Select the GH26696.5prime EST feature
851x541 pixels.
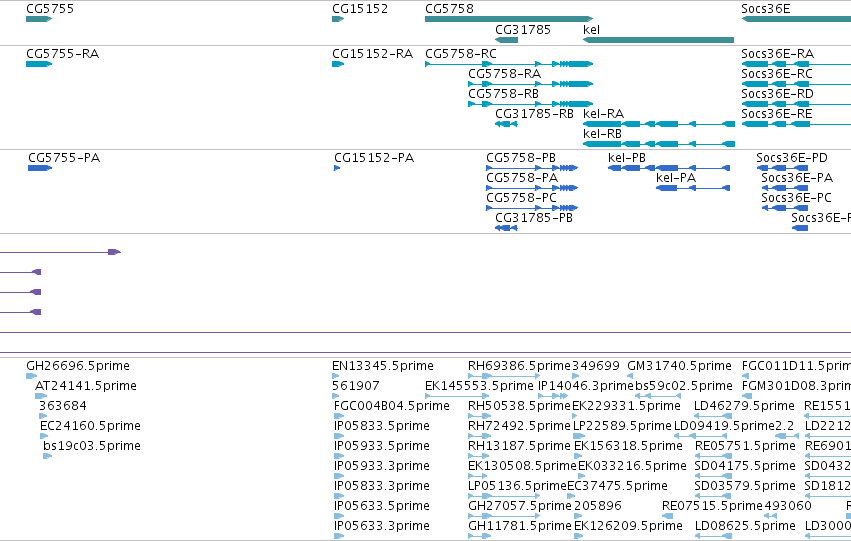[31, 375]
